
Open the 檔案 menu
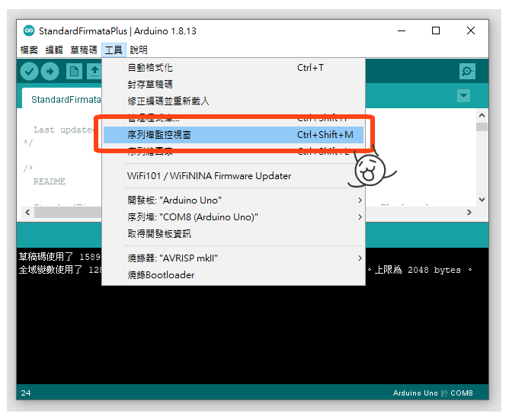29,50
